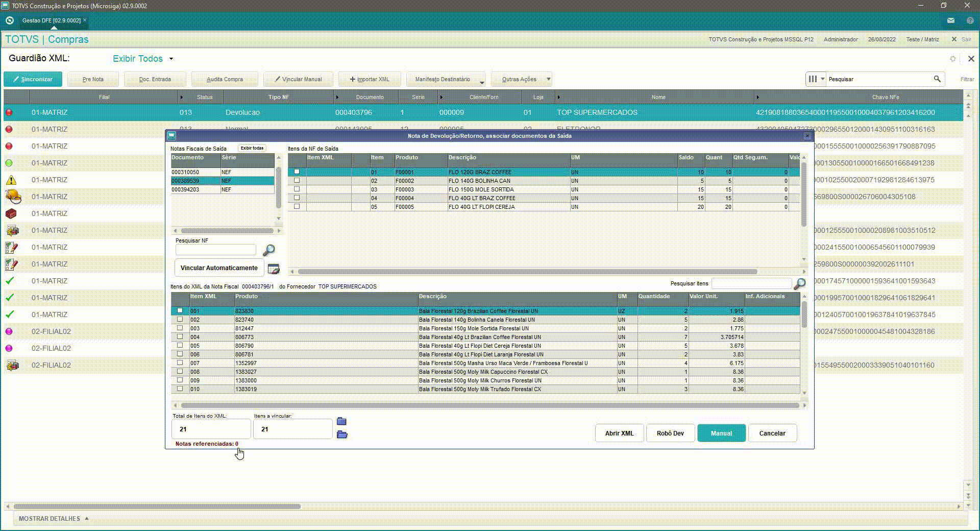Viewport: 980px width, 531px height.
Task: Expand the Manifesto Destinatário dropdown arrow
Action: (482, 82)
